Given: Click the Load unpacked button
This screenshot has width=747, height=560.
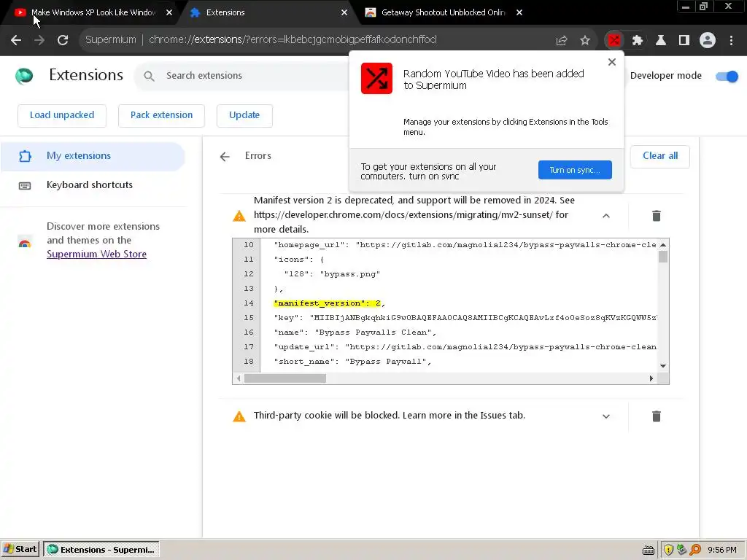Looking at the screenshot, I should [x=62, y=116].
